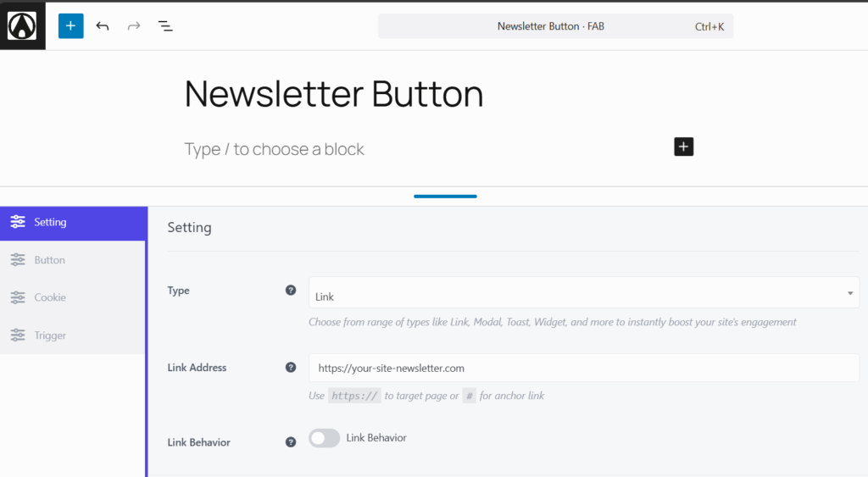Click the Link Address URL field

584,368
